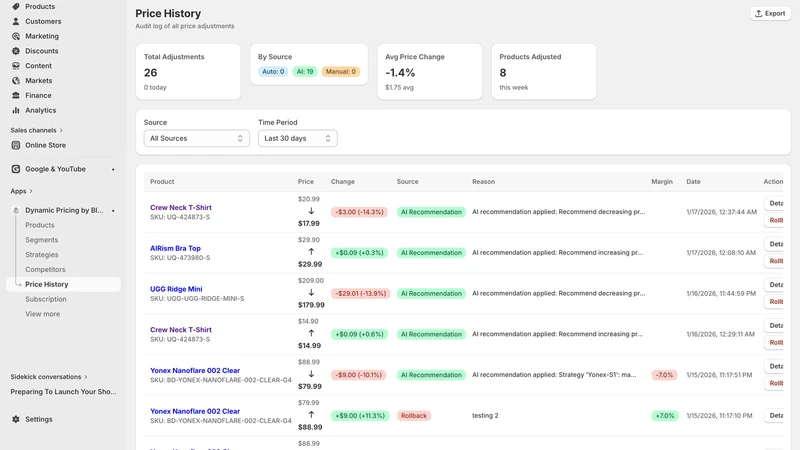
Task: Click the Avg Price Change card
Action: click(x=430, y=71)
